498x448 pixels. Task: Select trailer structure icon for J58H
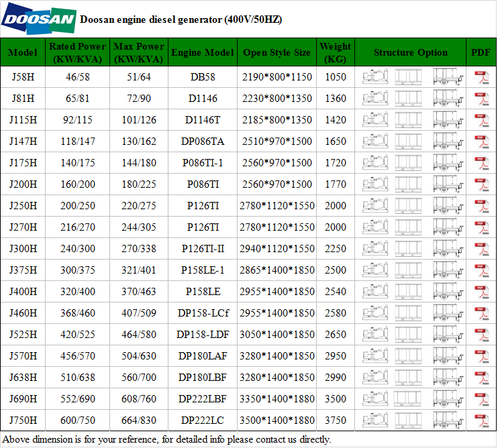(x=448, y=76)
